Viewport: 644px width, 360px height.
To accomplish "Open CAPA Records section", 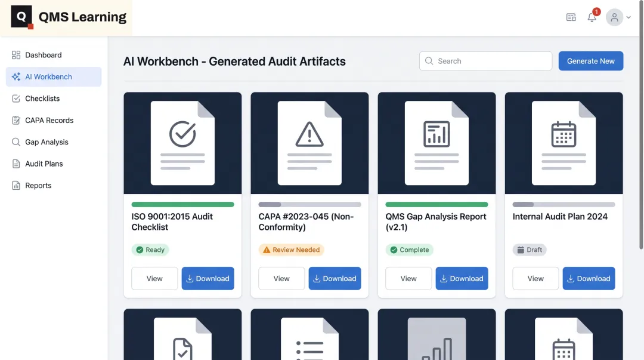I will pos(54,121).
